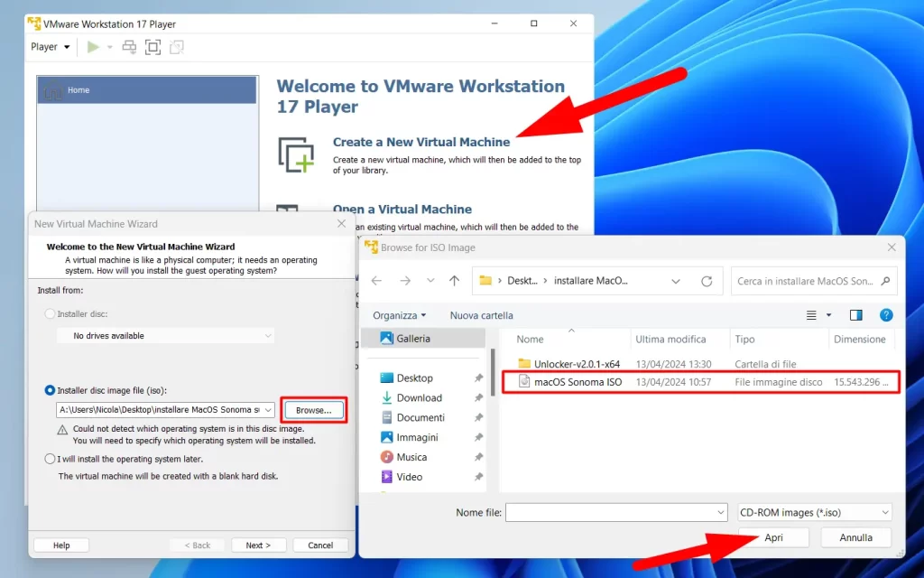The image size is (924, 578).
Task: Sort by the Ultima modifica column
Action: tap(670, 340)
